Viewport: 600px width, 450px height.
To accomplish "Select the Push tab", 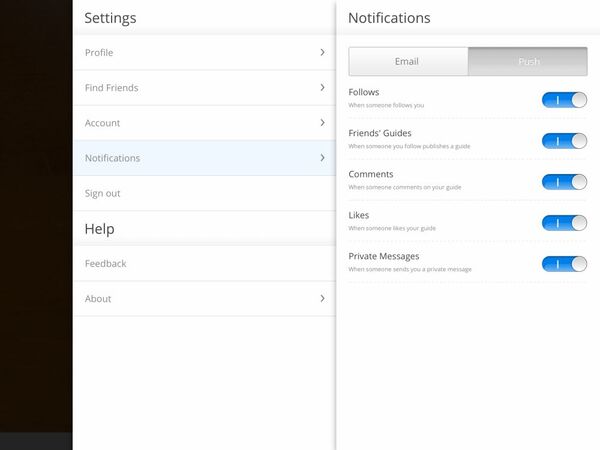I will click(x=528, y=62).
